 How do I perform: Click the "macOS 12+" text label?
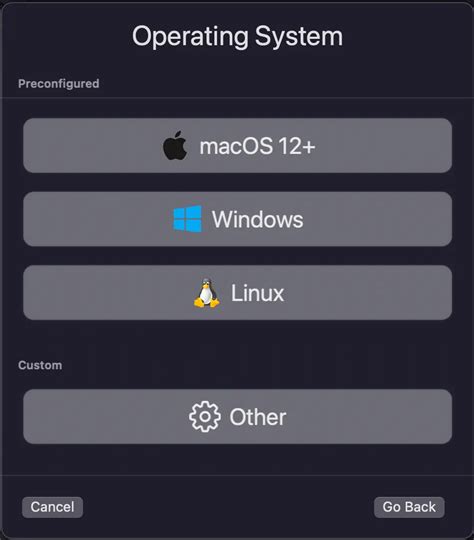pyautogui.click(x=257, y=146)
